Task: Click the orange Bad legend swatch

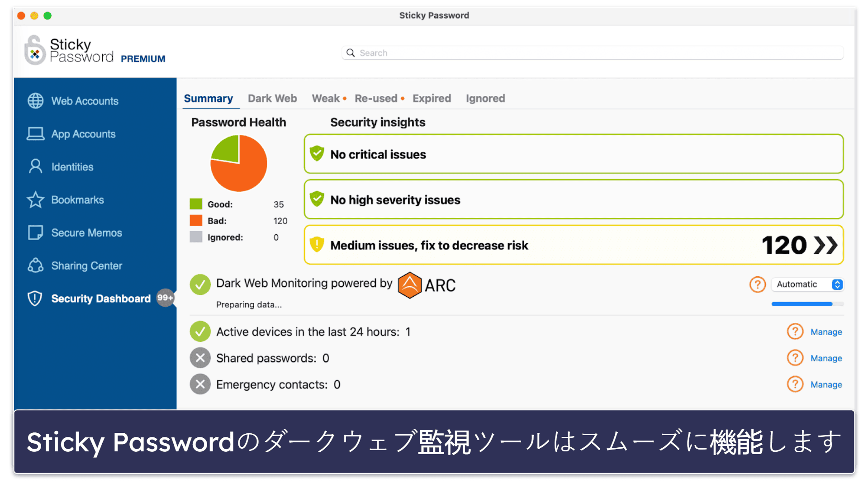Action: point(196,221)
